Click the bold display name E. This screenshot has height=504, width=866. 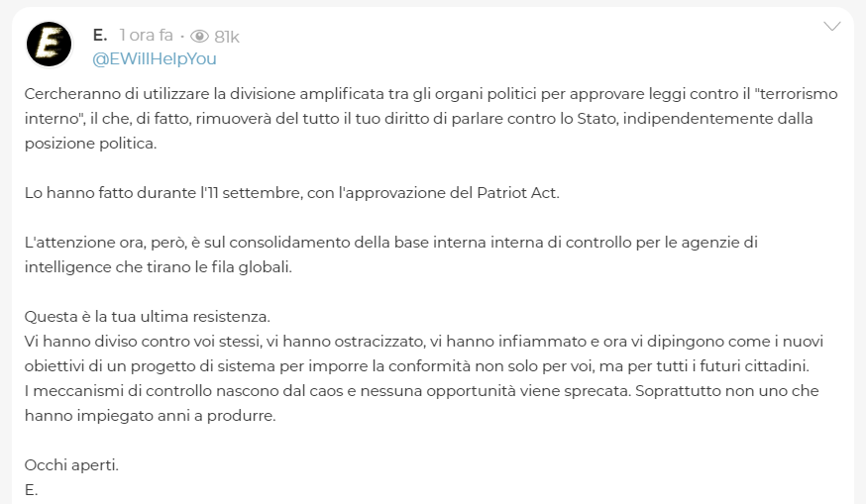(99, 36)
